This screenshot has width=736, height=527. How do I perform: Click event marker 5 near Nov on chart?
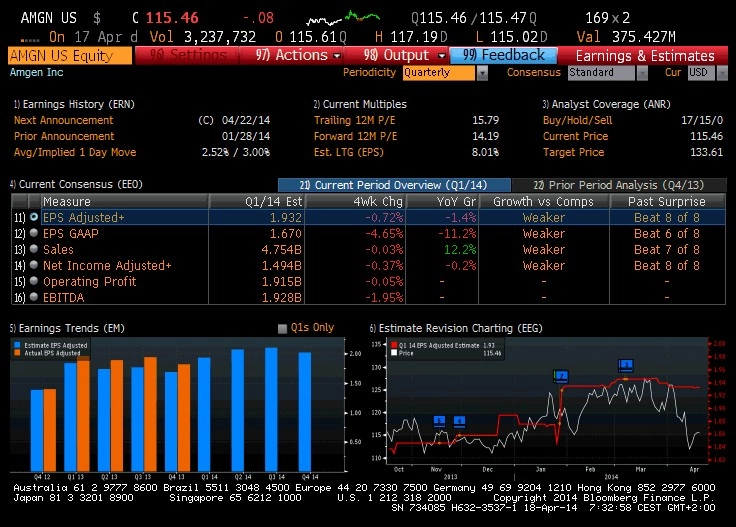point(439,421)
